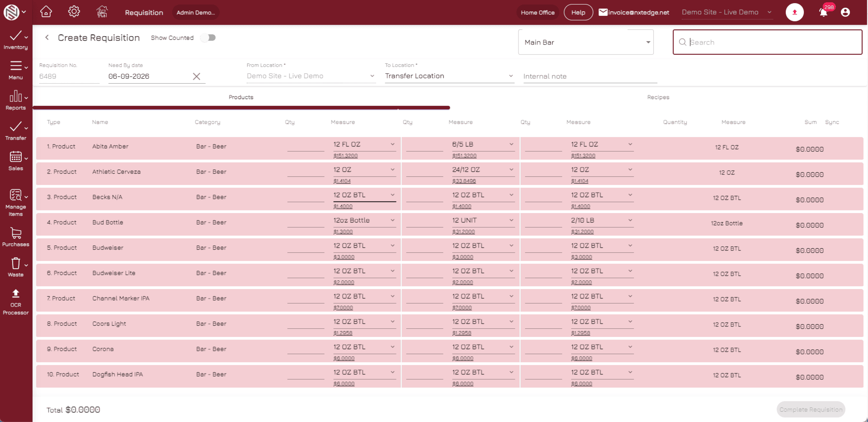Open the notifications bell with 298 badge

(x=824, y=12)
